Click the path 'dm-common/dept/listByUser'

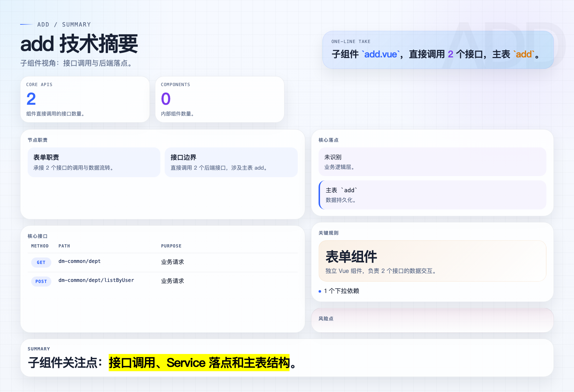(x=96, y=280)
